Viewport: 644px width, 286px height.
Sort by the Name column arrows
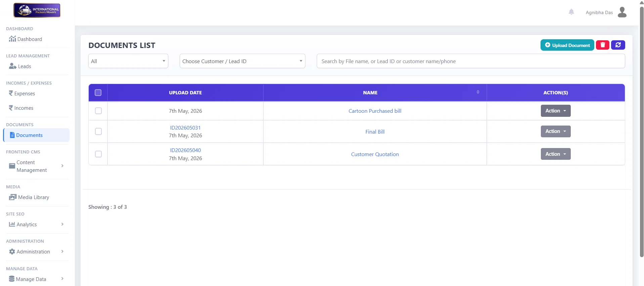pos(478,92)
